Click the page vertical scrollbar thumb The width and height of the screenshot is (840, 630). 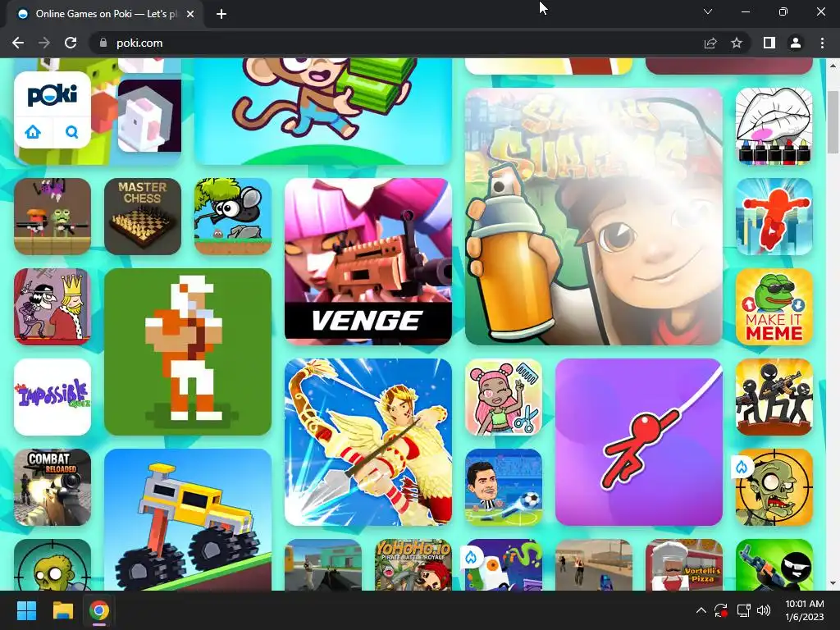tap(833, 121)
